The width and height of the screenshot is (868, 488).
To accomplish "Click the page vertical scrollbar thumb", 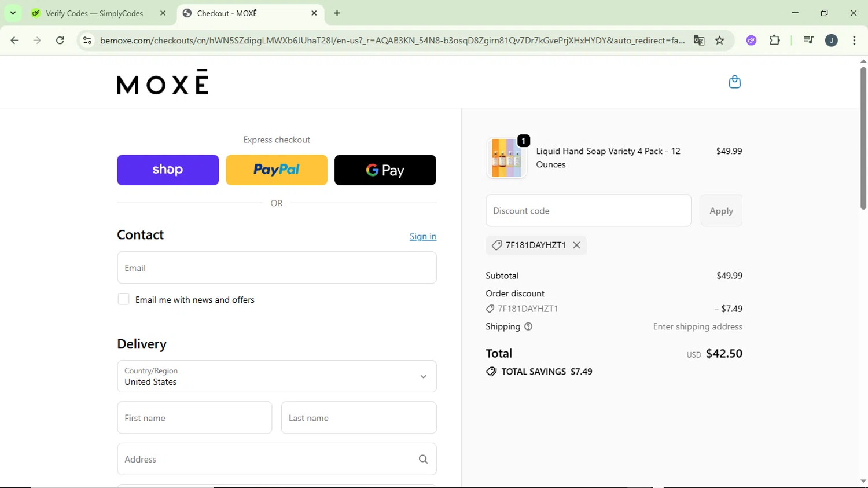I will pos(863,138).
